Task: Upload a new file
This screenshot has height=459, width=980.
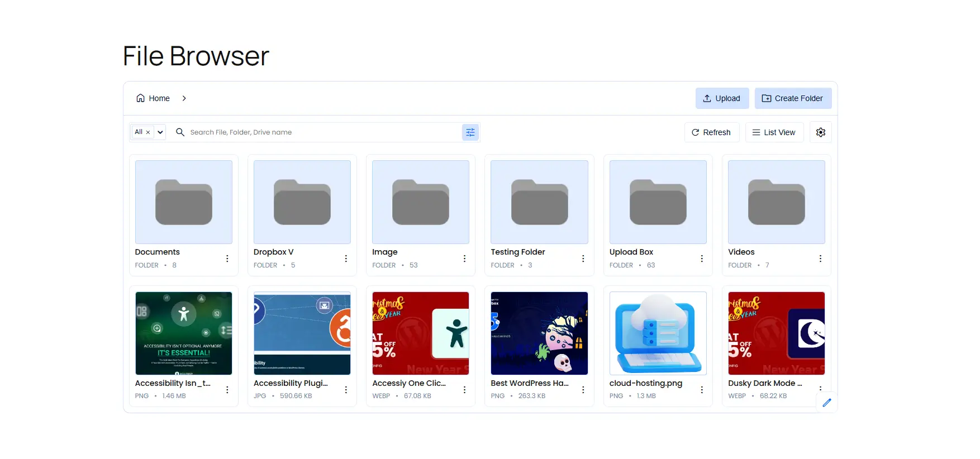Action: 722,98
